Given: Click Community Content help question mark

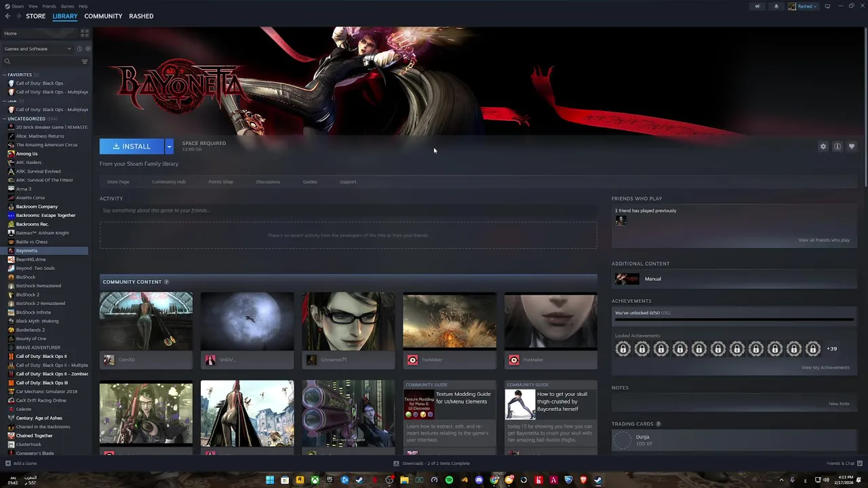Looking at the screenshot, I should [166, 282].
